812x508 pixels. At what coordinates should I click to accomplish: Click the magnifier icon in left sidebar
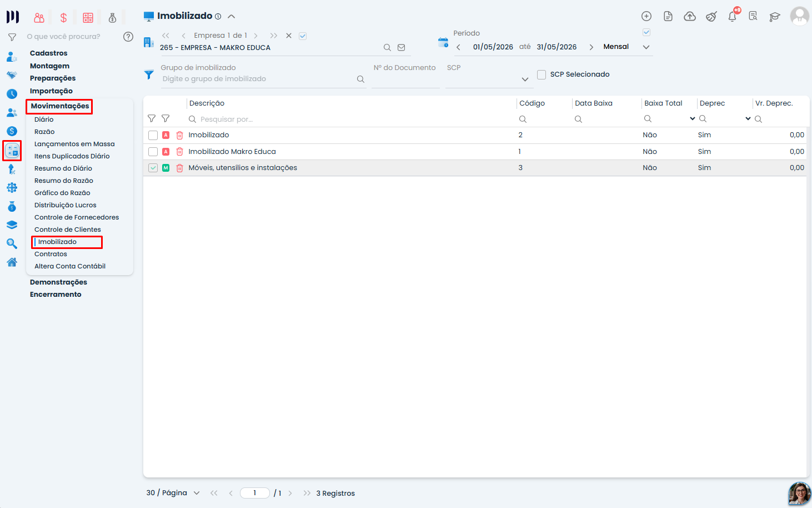pos(12,243)
